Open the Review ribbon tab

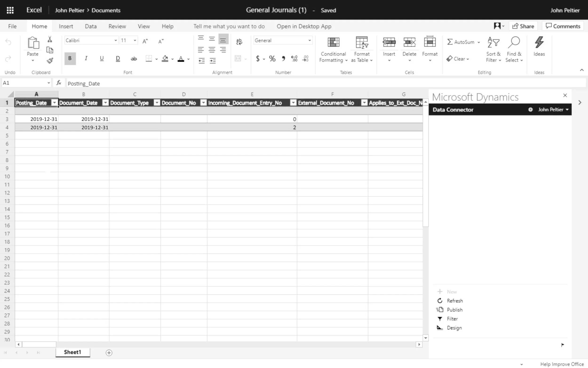pos(117,26)
